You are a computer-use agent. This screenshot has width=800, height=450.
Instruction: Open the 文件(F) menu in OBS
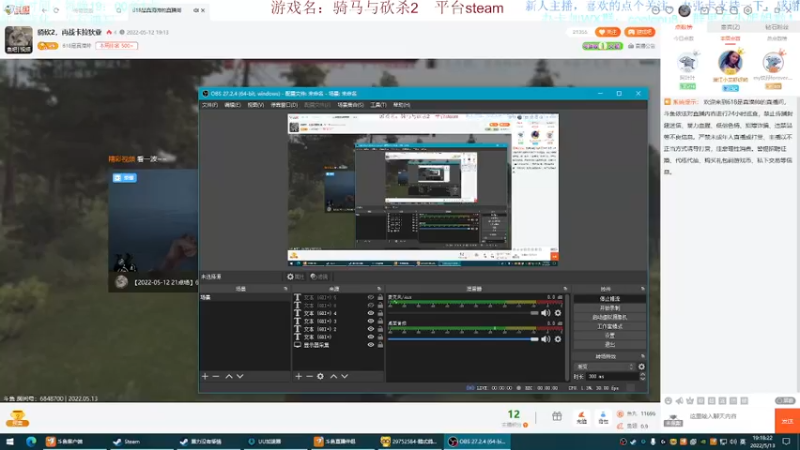point(210,105)
